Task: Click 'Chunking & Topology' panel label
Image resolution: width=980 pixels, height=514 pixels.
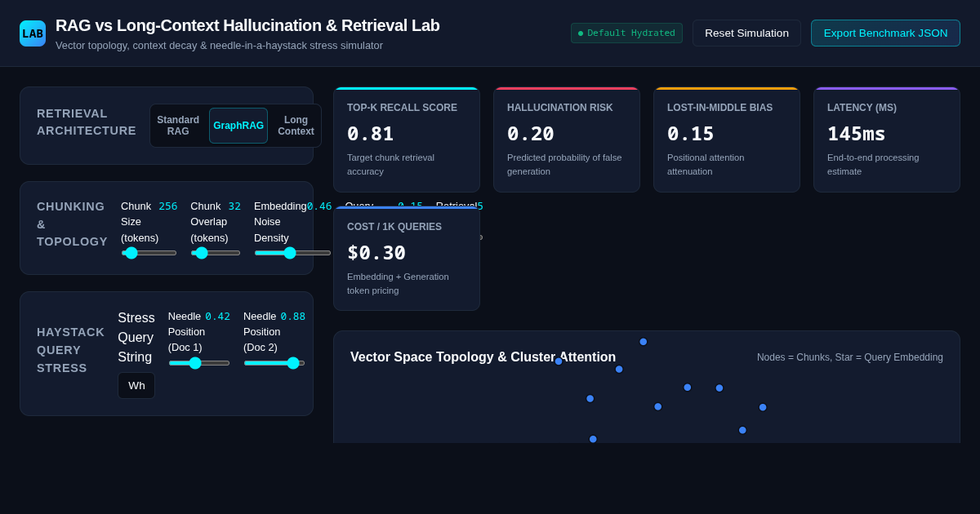Action: click(x=72, y=224)
